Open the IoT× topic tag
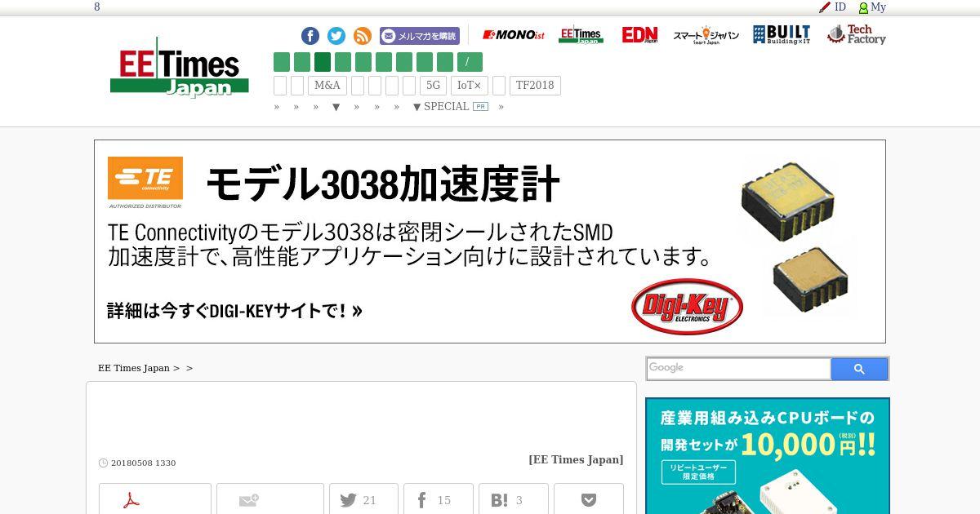The height and width of the screenshot is (514, 980). coord(470,86)
